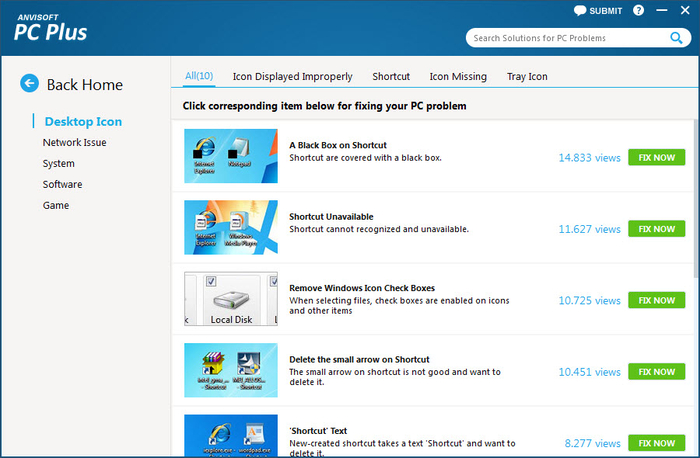Switch to the Icon Missing tab
700x458 pixels.
click(x=458, y=76)
